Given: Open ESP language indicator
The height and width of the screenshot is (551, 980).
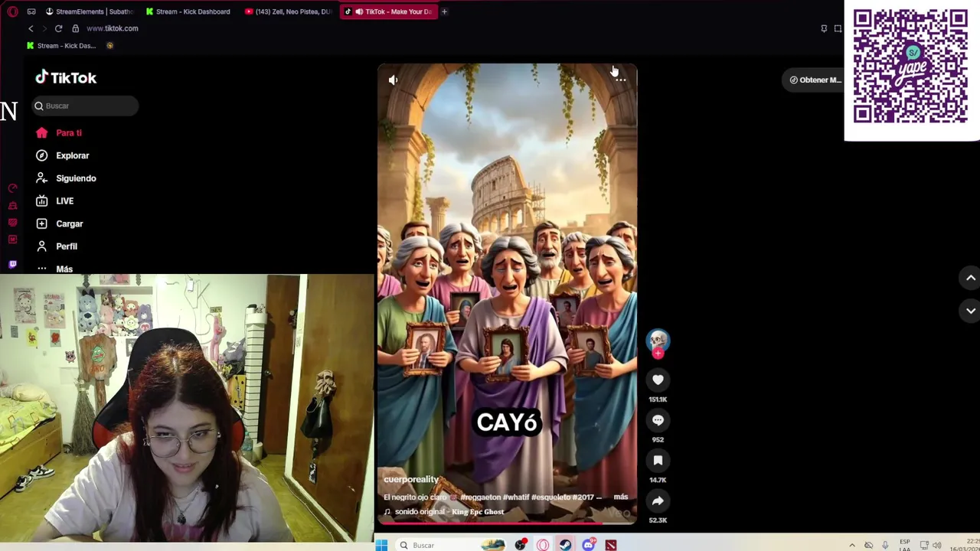Looking at the screenshot, I should pyautogui.click(x=905, y=545).
